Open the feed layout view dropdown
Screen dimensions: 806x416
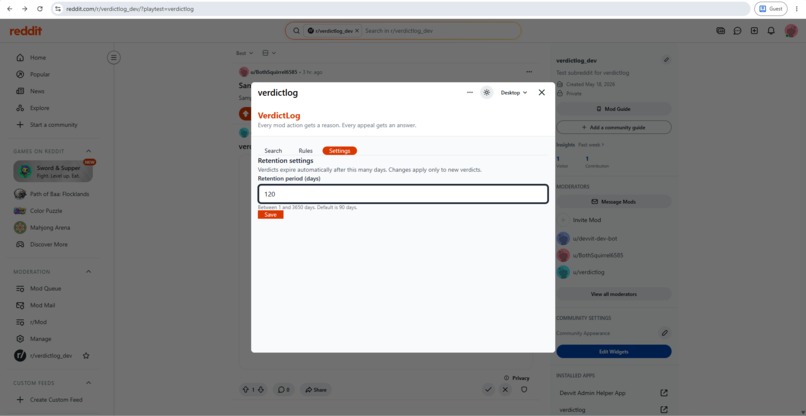pyautogui.click(x=269, y=53)
